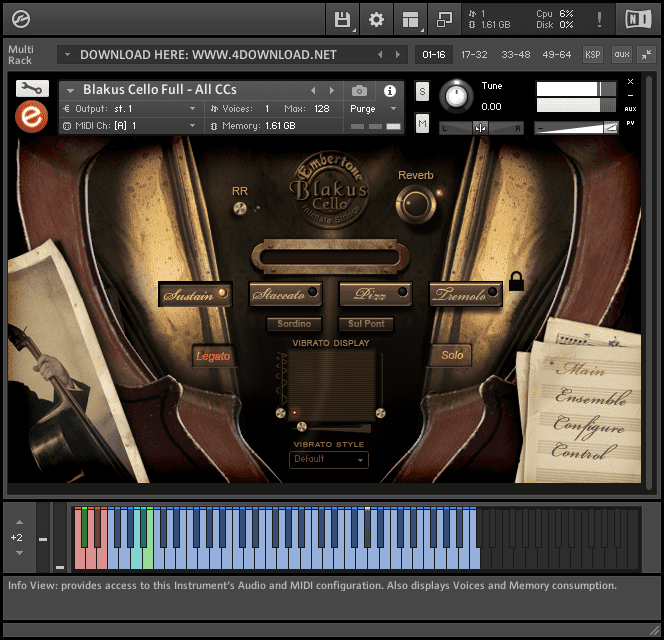Click the KSP multi script button
The width and height of the screenshot is (664, 640).
(x=592, y=55)
